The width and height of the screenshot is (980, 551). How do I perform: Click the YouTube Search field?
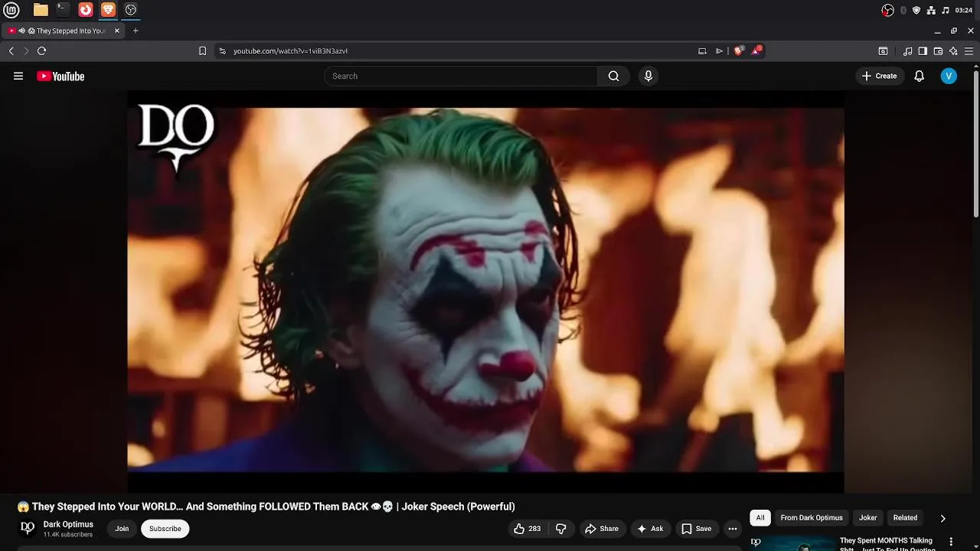(461, 76)
